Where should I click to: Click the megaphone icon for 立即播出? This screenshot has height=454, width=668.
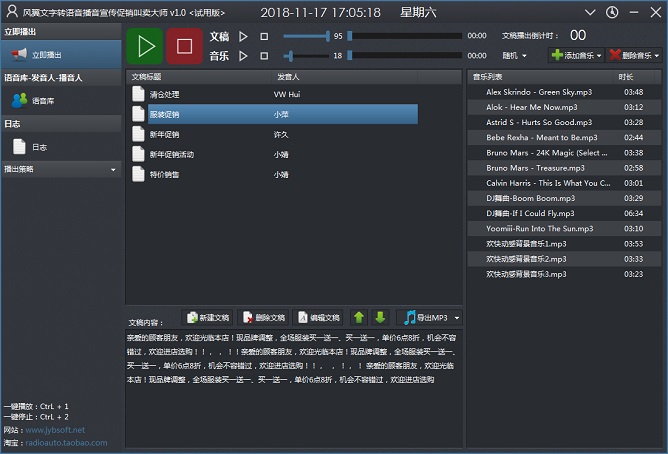coord(19,54)
